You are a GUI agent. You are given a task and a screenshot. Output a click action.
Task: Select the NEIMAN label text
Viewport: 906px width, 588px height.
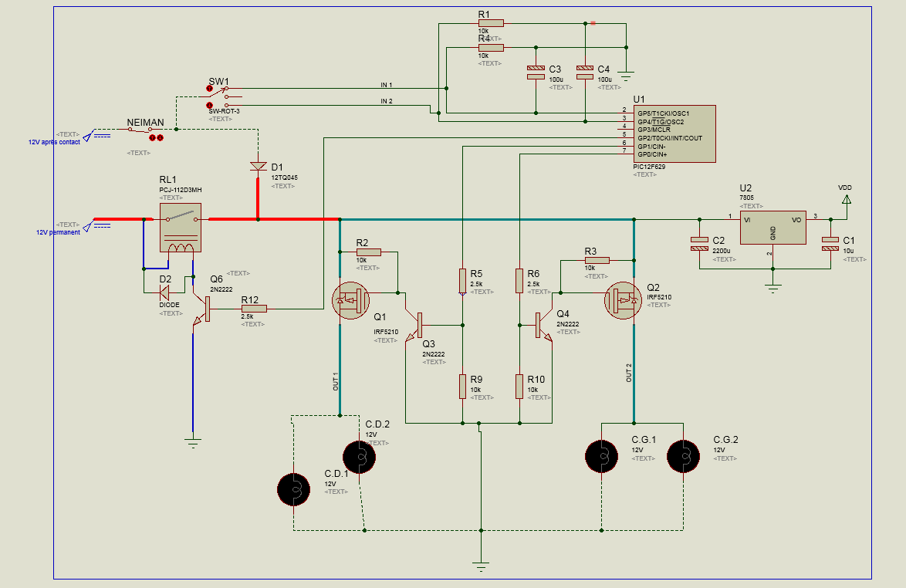(146, 123)
